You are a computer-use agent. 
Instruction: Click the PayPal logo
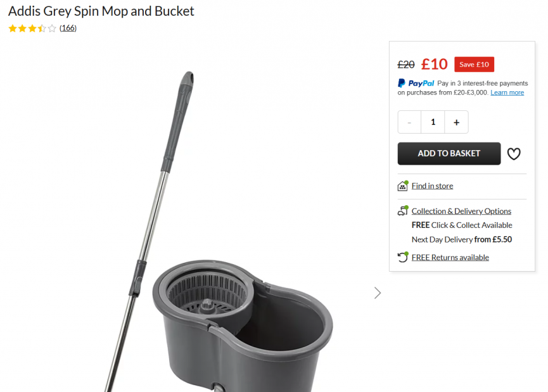(416, 83)
